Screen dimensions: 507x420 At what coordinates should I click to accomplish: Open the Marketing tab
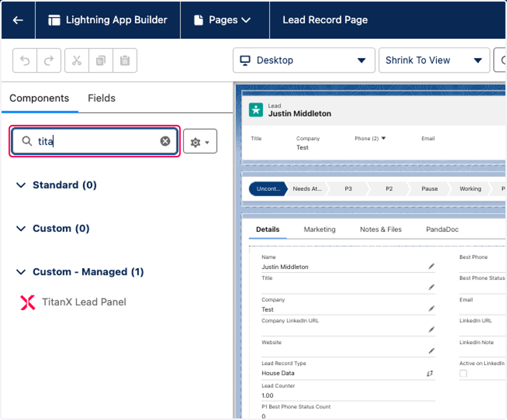point(319,230)
